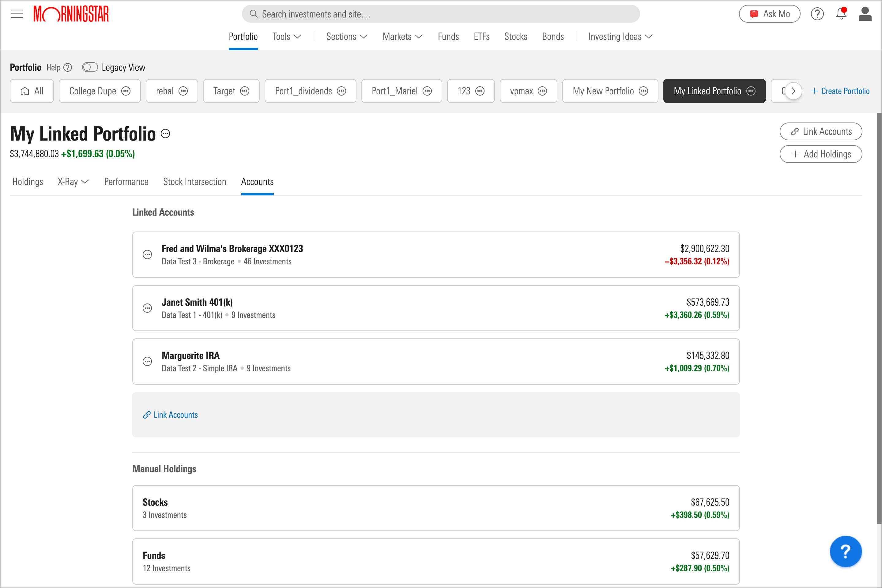The height and width of the screenshot is (588, 882).
Task: Switch to the Performance tab
Action: coord(126,182)
